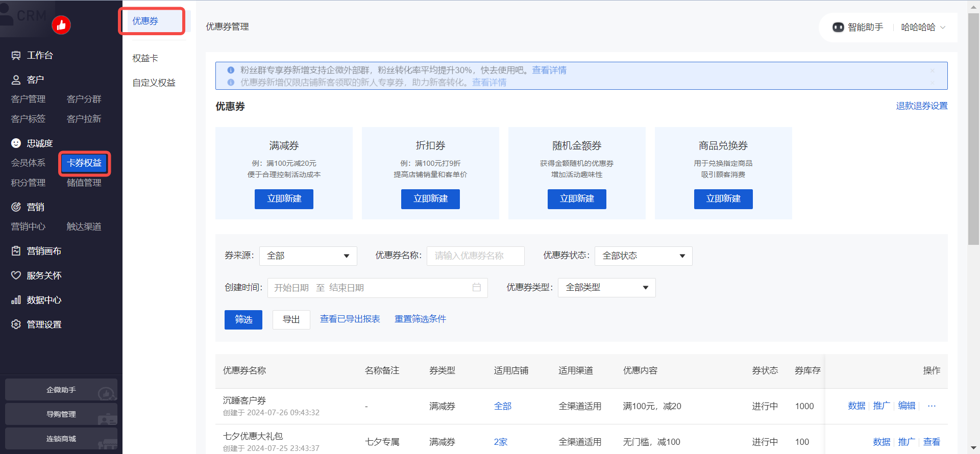This screenshot has height=454, width=980.
Task: Click 数据 link for 沉睡客户券
Action: (856, 406)
